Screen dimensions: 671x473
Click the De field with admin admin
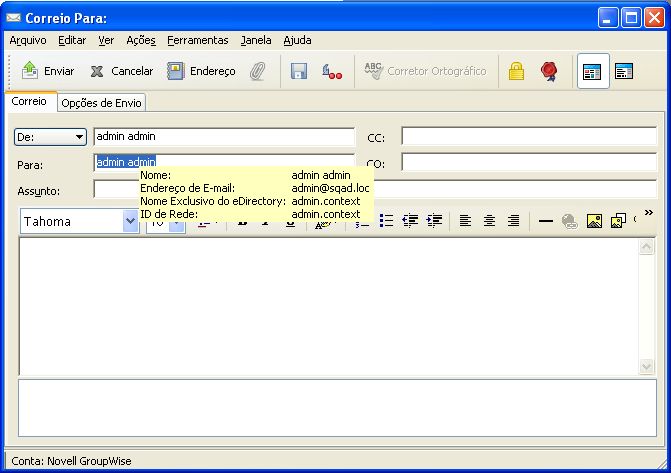pyautogui.click(x=224, y=137)
